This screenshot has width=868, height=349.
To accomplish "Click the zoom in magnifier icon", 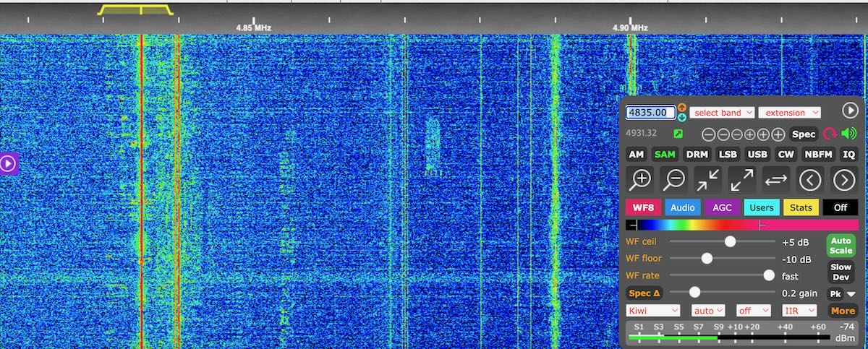I will 640,179.
